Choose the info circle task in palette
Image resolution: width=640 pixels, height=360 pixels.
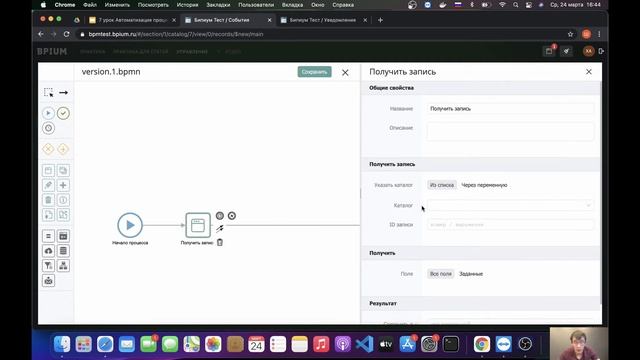pos(63,200)
